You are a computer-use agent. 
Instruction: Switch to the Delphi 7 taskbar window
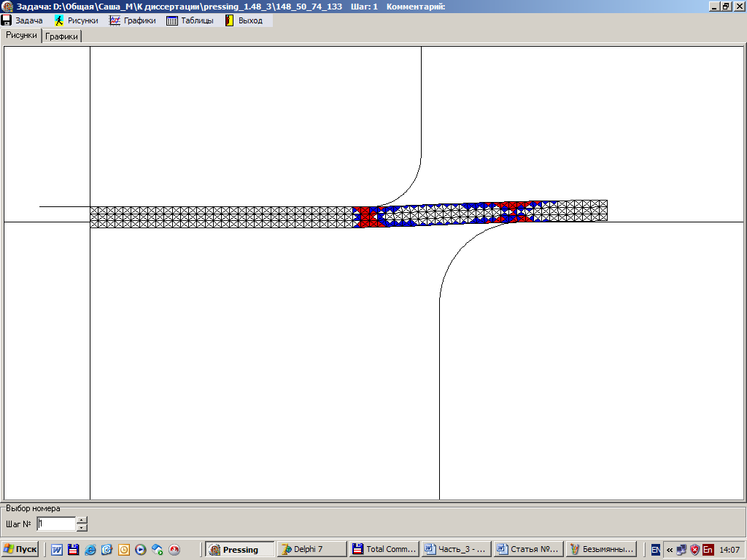tap(311, 550)
